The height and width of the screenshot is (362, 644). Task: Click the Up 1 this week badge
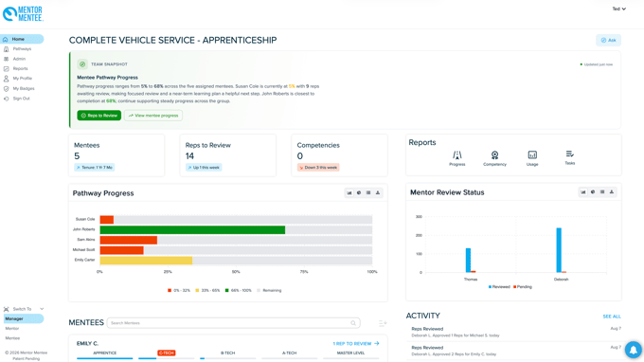coord(204,168)
